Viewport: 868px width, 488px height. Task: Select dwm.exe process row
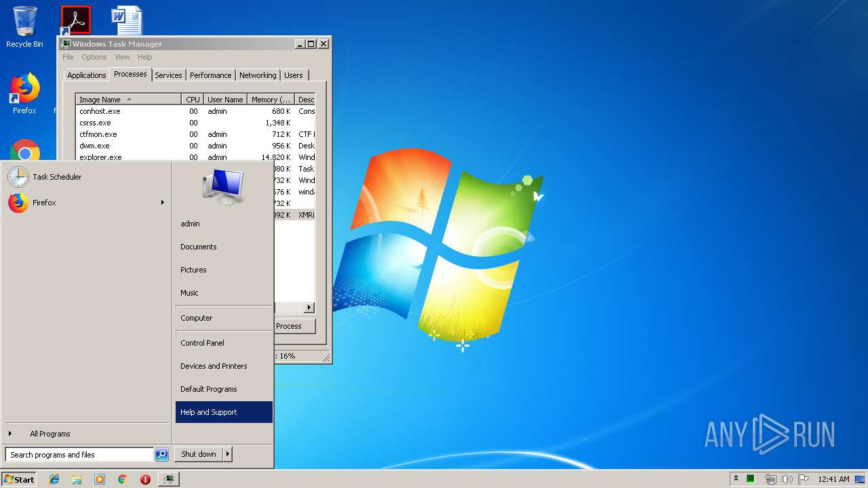tap(195, 146)
